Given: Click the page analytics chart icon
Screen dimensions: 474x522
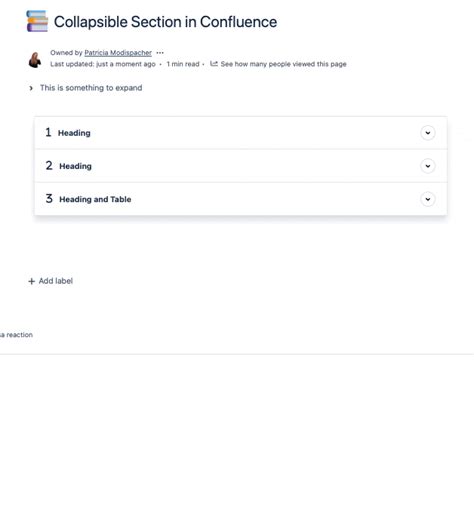Looking at the screenshot, I should point(214,64).
